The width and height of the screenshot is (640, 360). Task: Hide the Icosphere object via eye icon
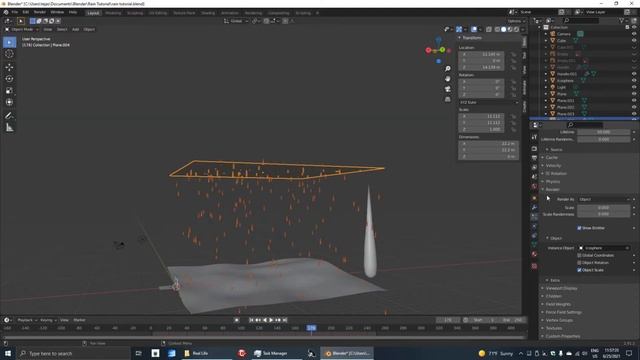(634, 80)
